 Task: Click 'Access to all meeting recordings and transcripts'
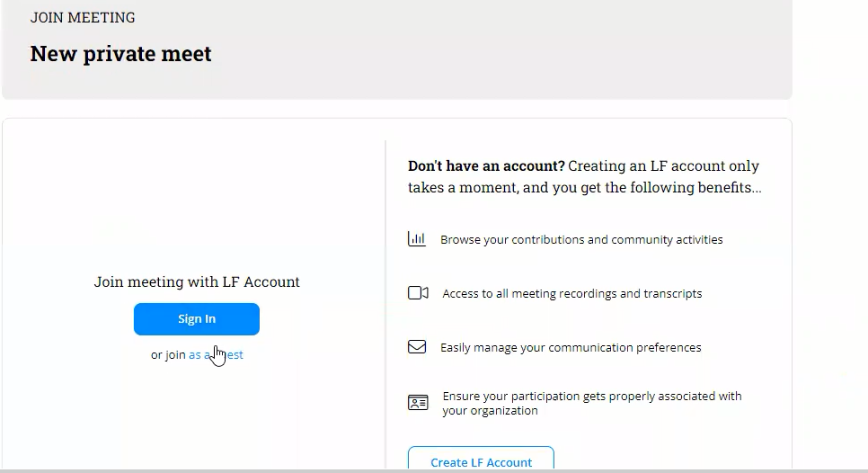tap(571, 294)
